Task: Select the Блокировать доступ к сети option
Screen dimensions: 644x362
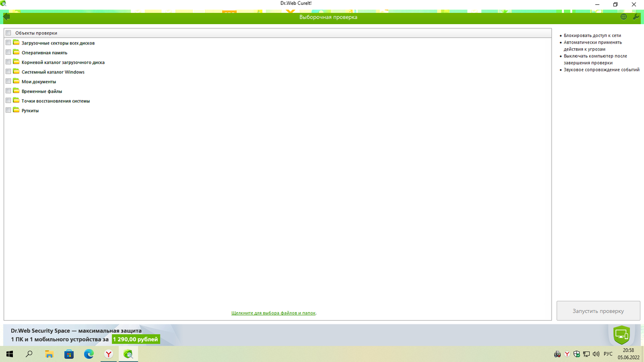Action: (592, 35)
